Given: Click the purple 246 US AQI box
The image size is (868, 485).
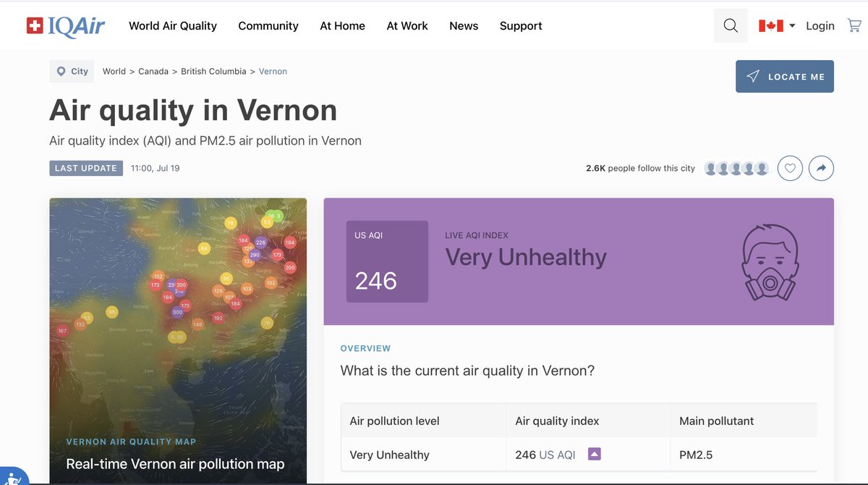Looking at the screenshot, I should (387, 261).
